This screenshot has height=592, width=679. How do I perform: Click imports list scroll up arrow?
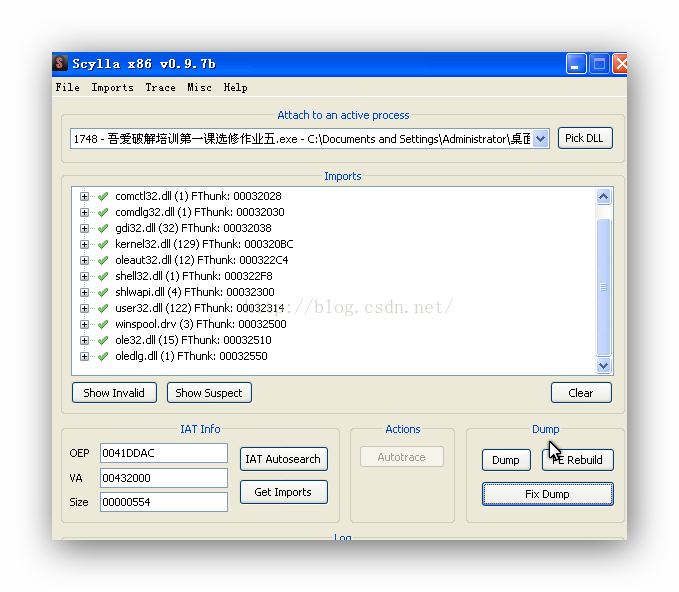603,197
